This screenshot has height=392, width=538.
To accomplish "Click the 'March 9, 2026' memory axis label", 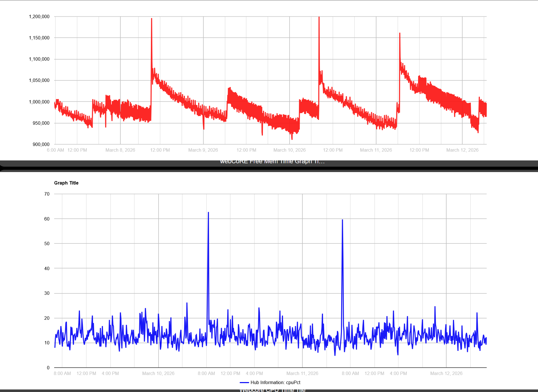I will (203, 150).
